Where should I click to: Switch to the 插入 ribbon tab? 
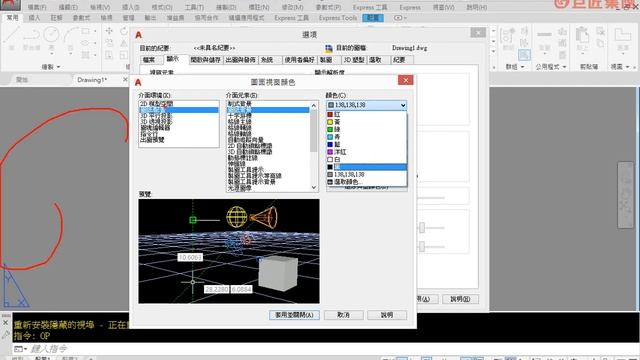click(x=34, y=18)
